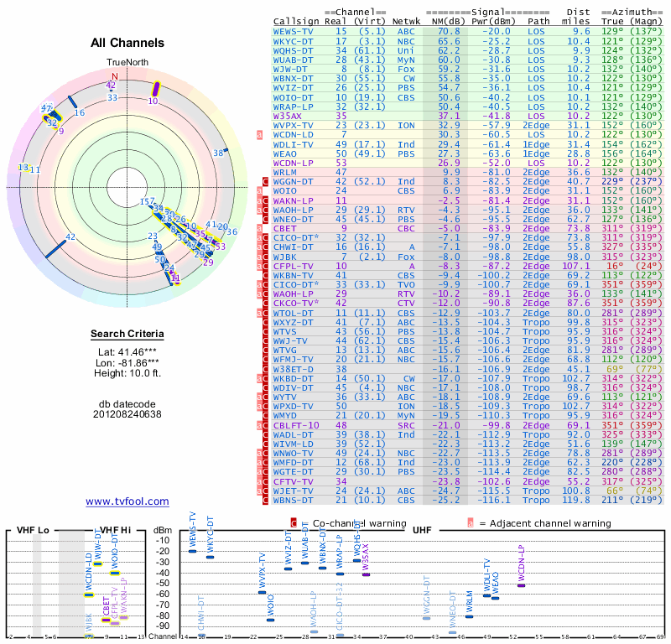Click the 70.8 NM(dB) value
Image resolution: width=671 pixels, height=644 pixels.
coord(449,32)
